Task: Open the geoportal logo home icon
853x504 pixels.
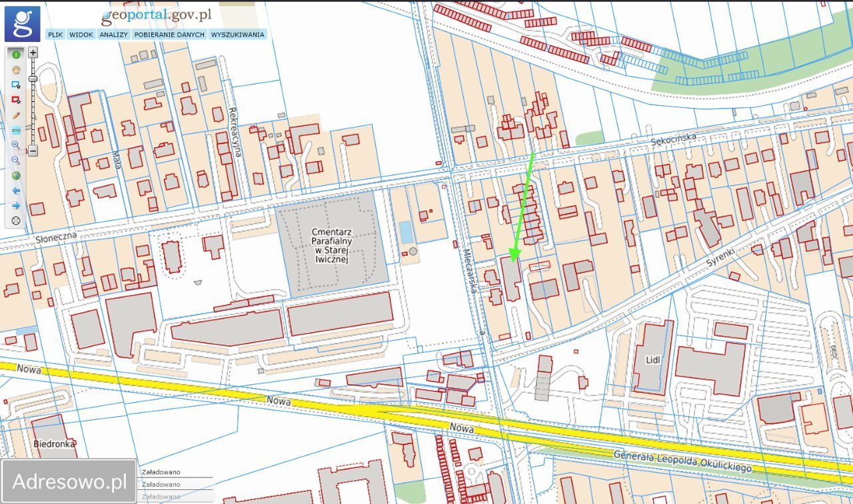Action: 23,23
